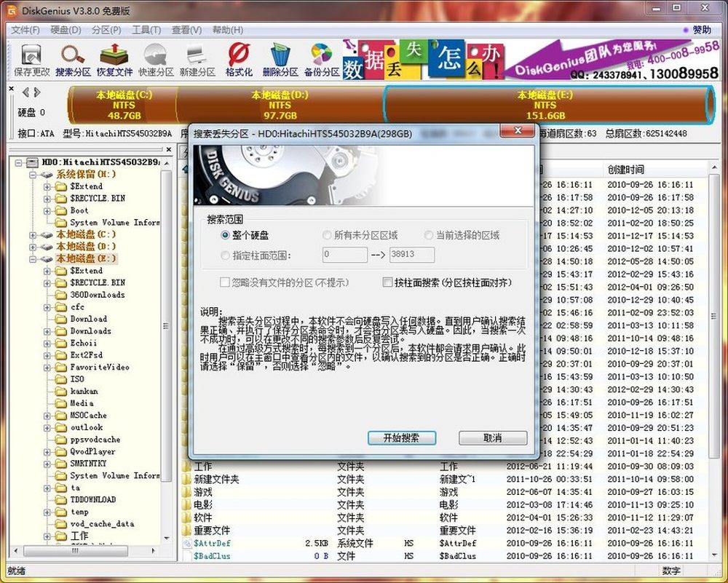
Task: Click the 取消 button in dialog
Action: point(493,438)
